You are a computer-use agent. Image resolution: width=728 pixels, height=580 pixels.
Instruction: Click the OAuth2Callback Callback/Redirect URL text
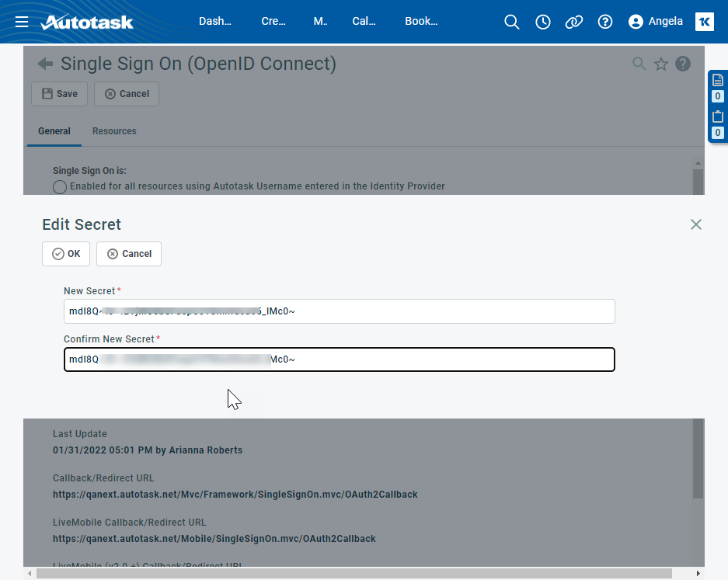(x=235, y=495)
